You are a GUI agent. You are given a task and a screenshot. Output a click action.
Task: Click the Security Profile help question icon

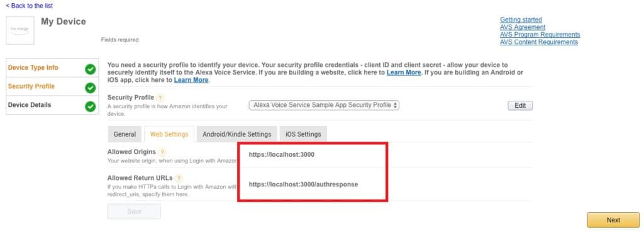(x=160, y=98)
